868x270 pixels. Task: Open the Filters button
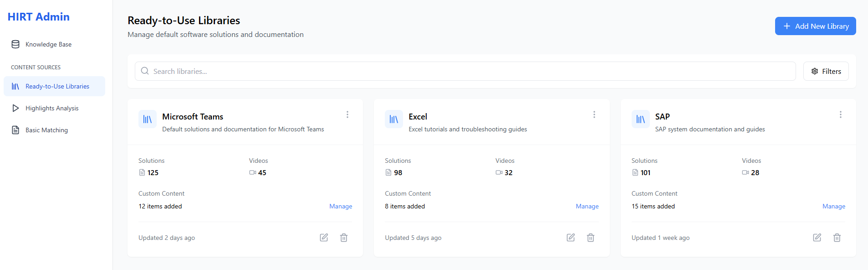click(x=826, y=71)
